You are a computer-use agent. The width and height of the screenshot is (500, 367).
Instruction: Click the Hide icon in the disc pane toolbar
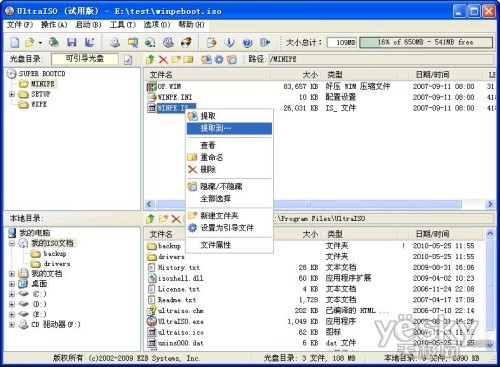[232, 59]
